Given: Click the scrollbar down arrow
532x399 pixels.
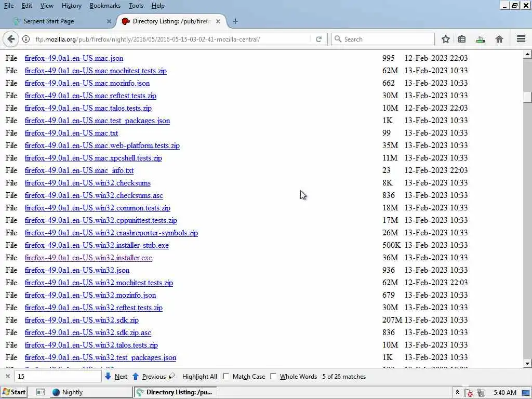Looking at the screenshot, I should pyautogui.click(x=527, y=363).
